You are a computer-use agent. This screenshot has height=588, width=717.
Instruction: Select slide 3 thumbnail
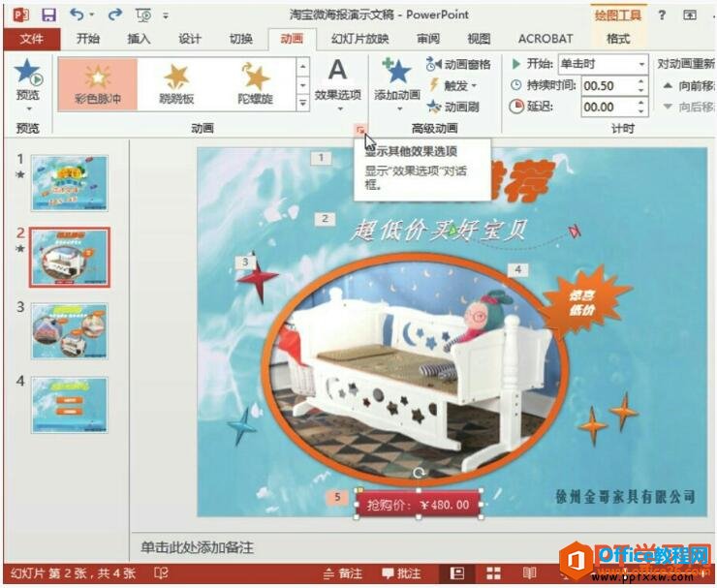(x=70, y=331)
